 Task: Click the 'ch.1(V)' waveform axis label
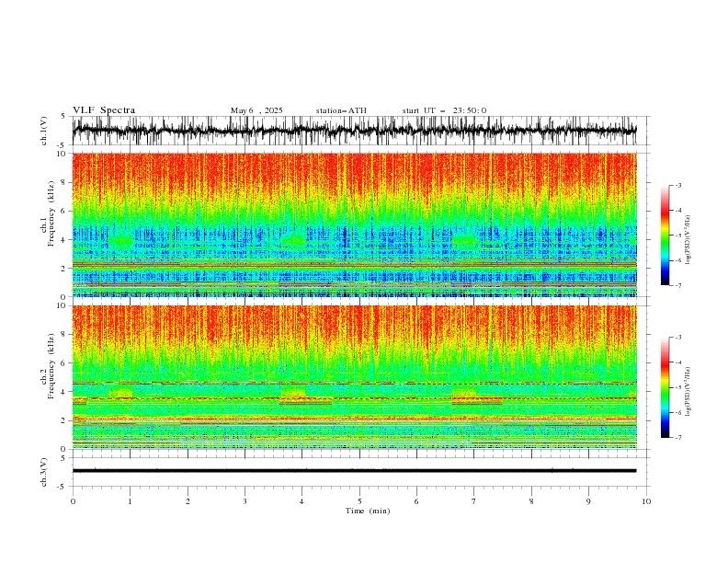pos(44,131)
